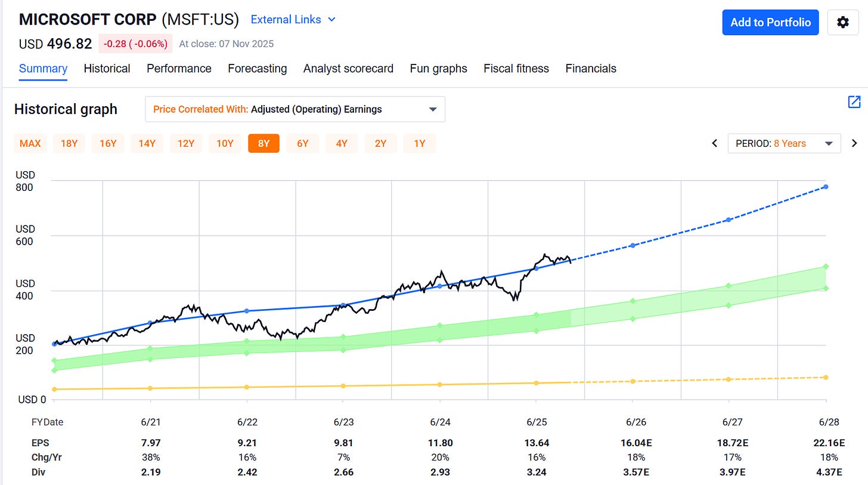Click the MICROSOFT CORP title
The image size is (868, 485).
88,20
